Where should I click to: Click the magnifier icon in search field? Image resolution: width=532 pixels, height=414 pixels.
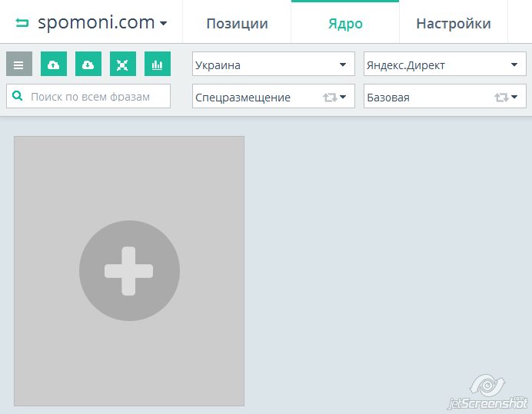(x=18, y=97)
